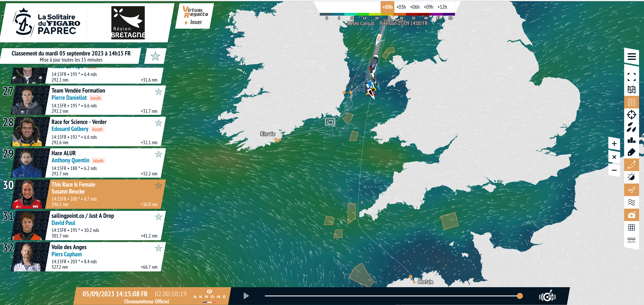
Task: Star Susann Beucke's ranking card
Action: pyautogui.click(x=158, y=186)
